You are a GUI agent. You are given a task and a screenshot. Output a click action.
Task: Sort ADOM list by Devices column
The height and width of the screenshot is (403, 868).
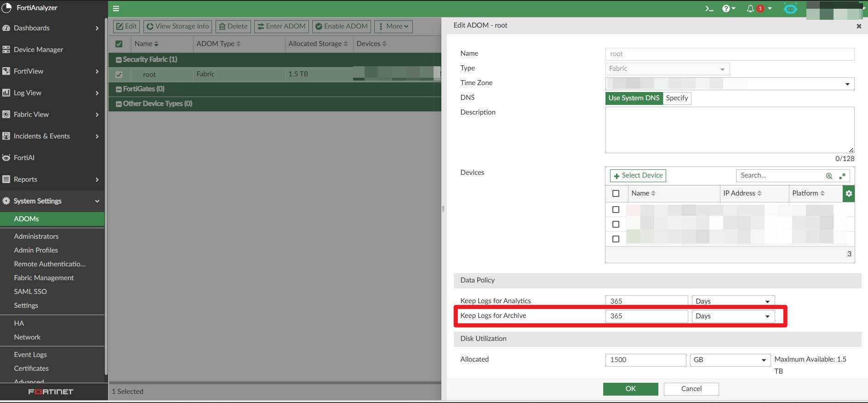[x=371, y=44]
